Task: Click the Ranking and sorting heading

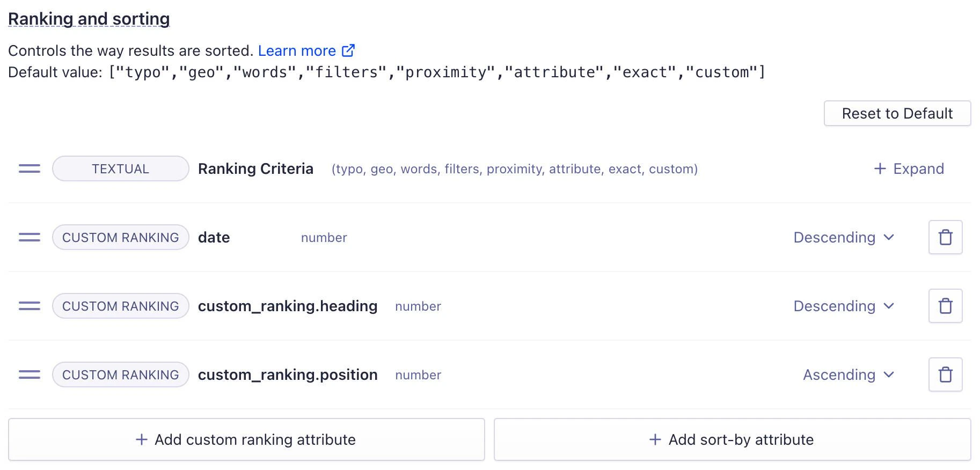Action: point(89,18)
